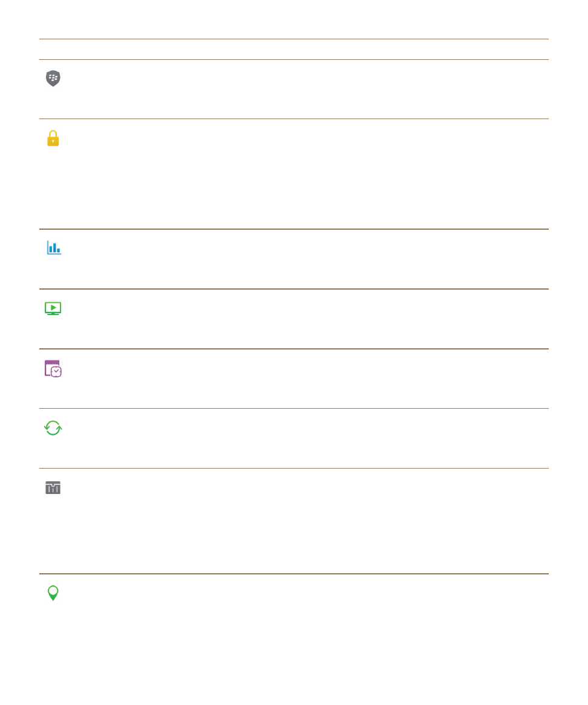Viewport: 588px width, 705px height.
Task: Click blank area beside the calendar clock icon
Action: coord(306,378)
